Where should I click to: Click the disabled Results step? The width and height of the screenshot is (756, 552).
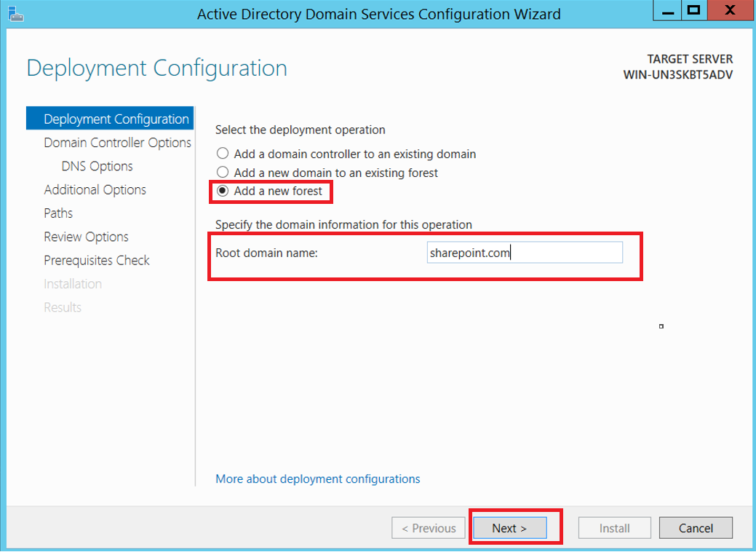63,307
